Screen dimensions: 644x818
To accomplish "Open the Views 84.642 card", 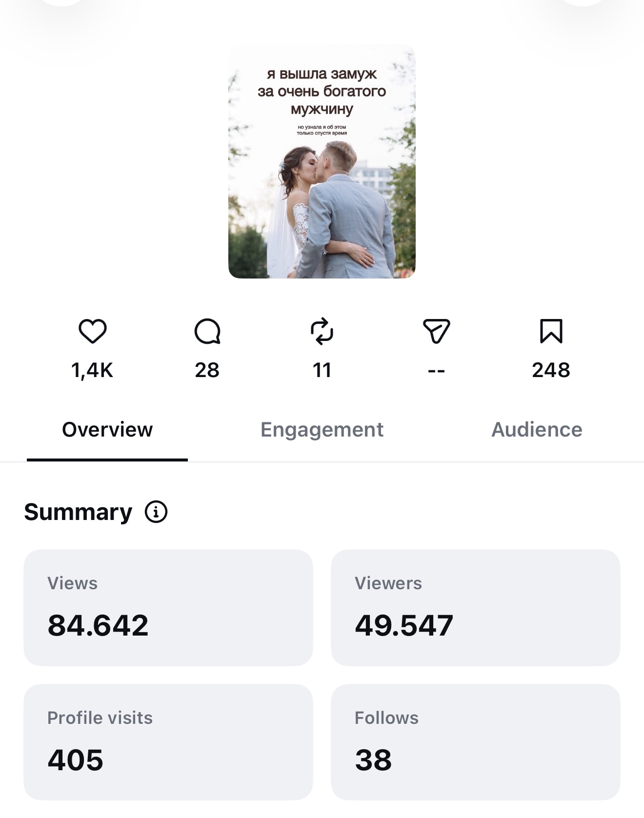I will click(168, 608).
